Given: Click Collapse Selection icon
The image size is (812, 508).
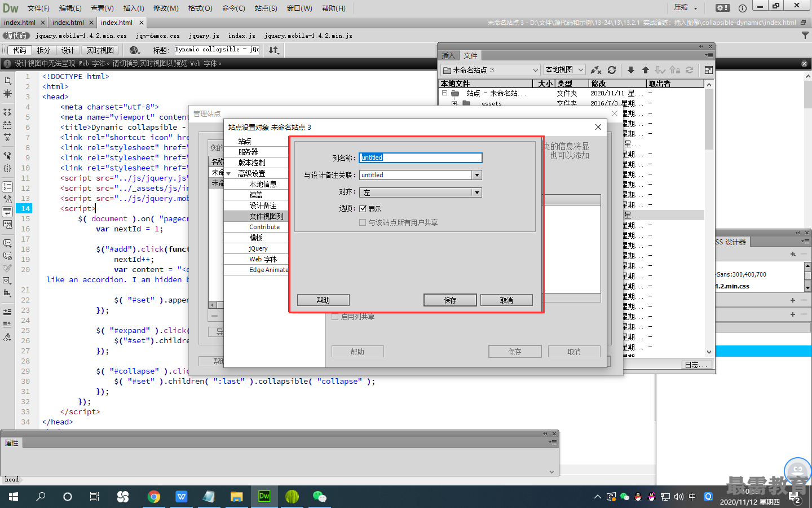Looking at the screenshot, I should pos(7,125).
